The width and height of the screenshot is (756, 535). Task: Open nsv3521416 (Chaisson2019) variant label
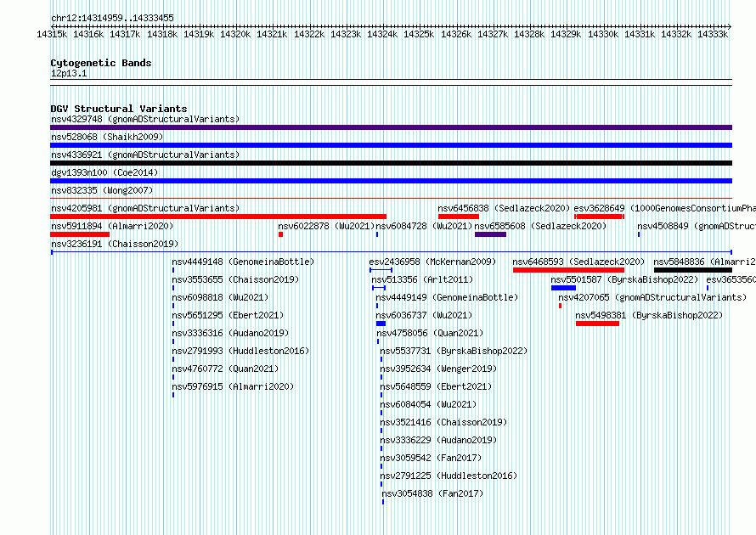pos(443,422)
